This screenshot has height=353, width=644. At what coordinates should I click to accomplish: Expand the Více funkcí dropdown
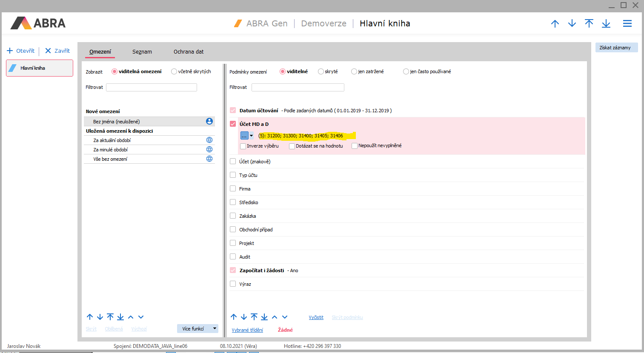point(215,328)
